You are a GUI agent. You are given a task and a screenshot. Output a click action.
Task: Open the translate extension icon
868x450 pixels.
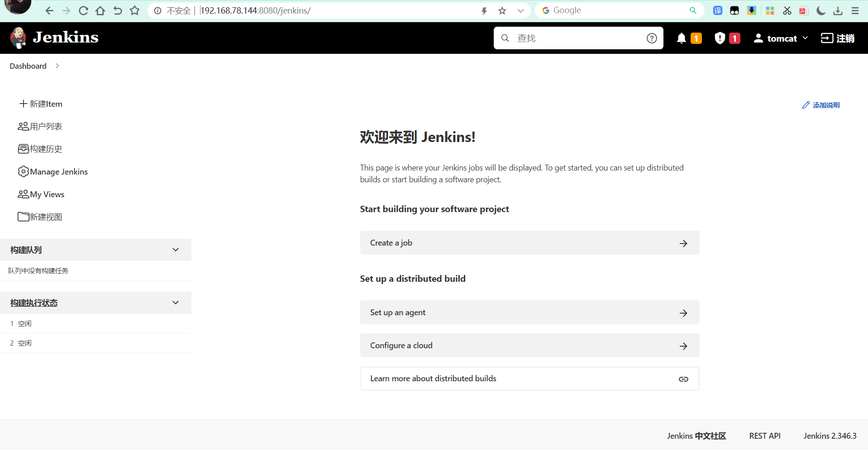pos(718,10)
